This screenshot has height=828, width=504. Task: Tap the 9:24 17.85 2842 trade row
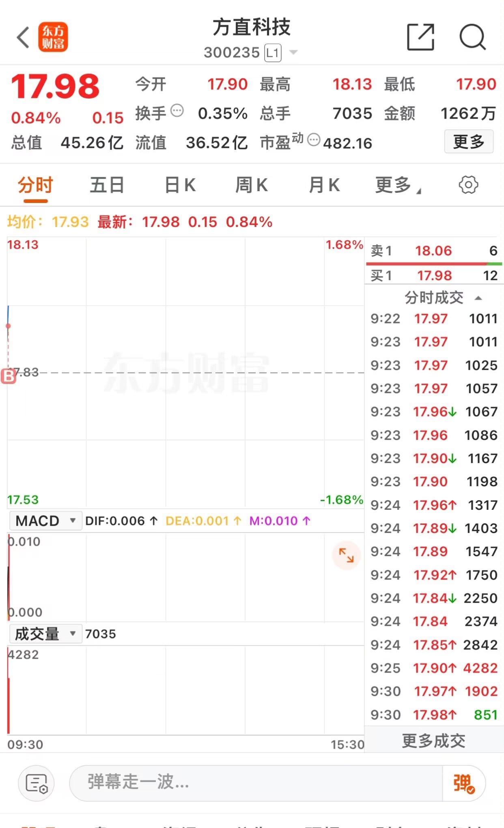(434, 645)
